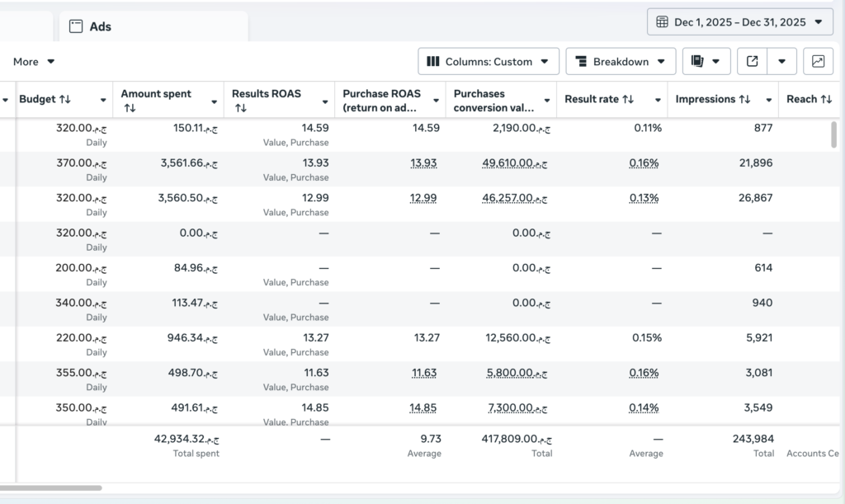Click the underlined 13.93 Purchase ROAS

coord(423,163)
